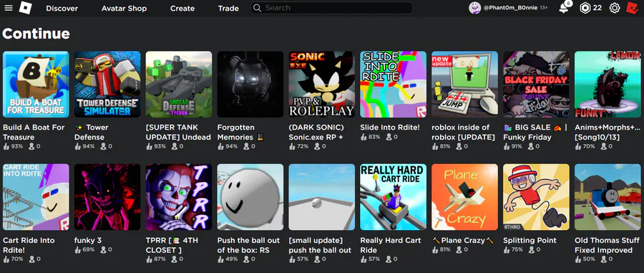644x273 pixels.
Task: Launch the Plane Crazy game thumbnail
Action: click(x=464, y=197)
